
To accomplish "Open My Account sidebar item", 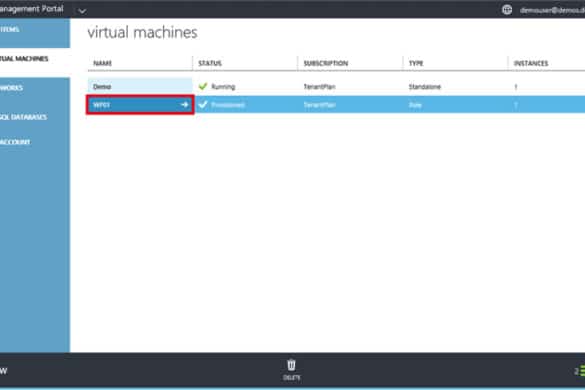I will [x=15, y=142].
